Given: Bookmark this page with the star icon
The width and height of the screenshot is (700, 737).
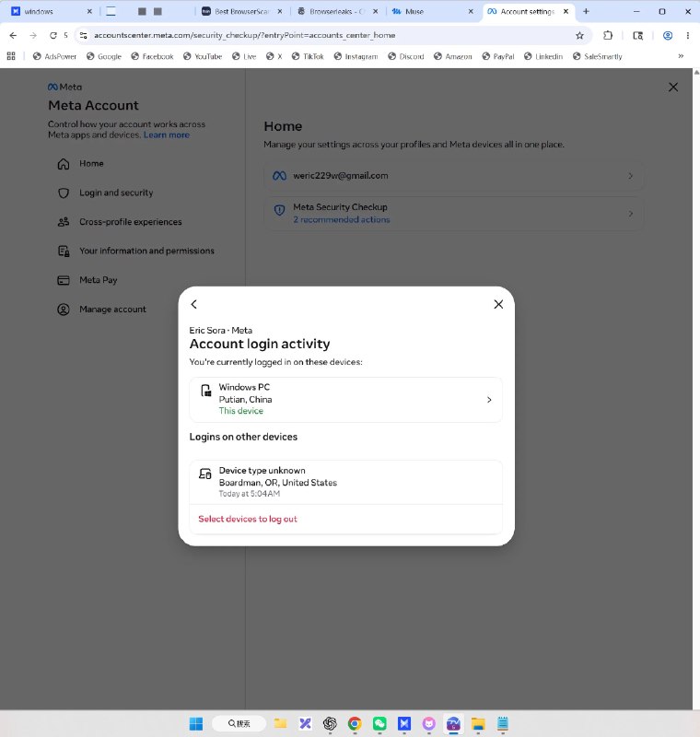Looking at the screenshot, I should (579, 35).
